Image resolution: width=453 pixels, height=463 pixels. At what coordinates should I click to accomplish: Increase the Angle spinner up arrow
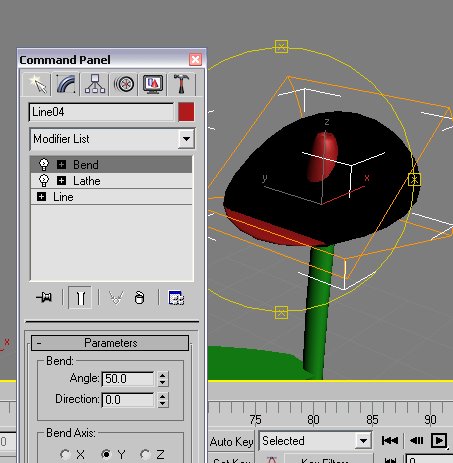(163, 375)
